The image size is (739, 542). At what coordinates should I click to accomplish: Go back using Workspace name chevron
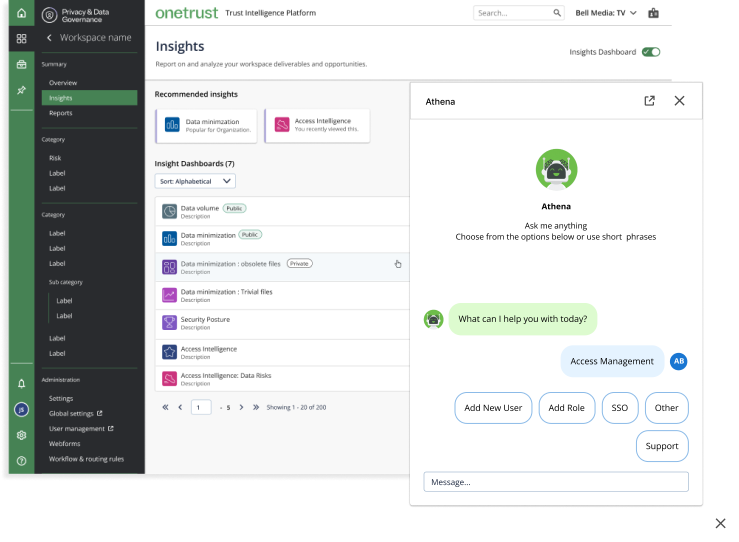tap(49, 38)
